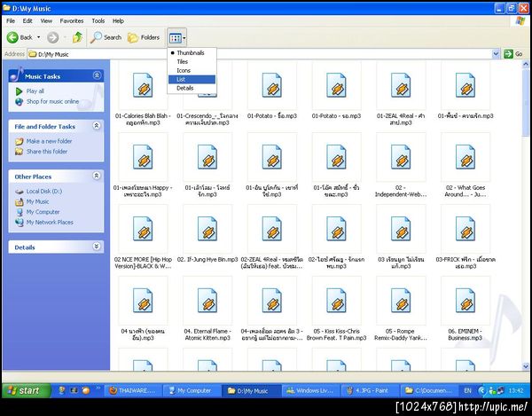Click Play all link
Image resolution: width=532 pixels, height=416 pixels.
pyautogui.click(x=35, y=91)
